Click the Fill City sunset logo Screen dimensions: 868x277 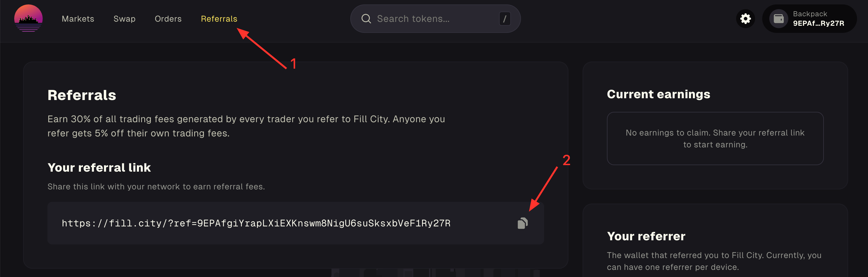tap(28, 19)
